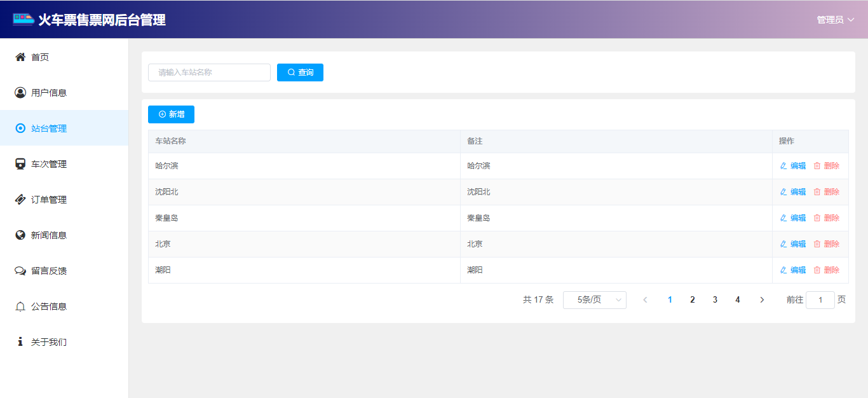Viewport: 868px width, 398px height.
Task: Select 关于我们 in the sidebar
Action: click(49, 342)
